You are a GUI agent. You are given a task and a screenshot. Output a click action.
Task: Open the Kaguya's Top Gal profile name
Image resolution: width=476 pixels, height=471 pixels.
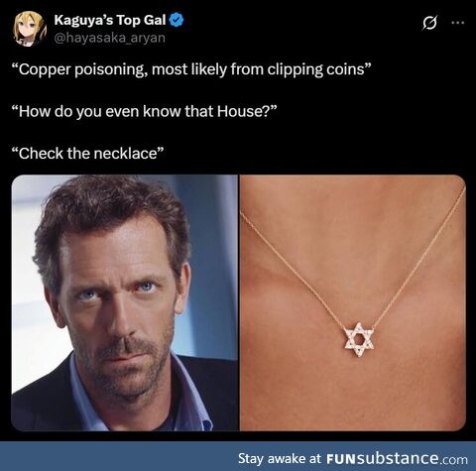coord(110,20)
